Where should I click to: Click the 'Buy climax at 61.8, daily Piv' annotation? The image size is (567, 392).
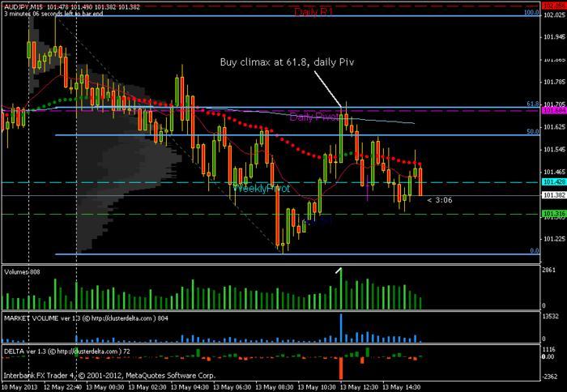point(287,62)
